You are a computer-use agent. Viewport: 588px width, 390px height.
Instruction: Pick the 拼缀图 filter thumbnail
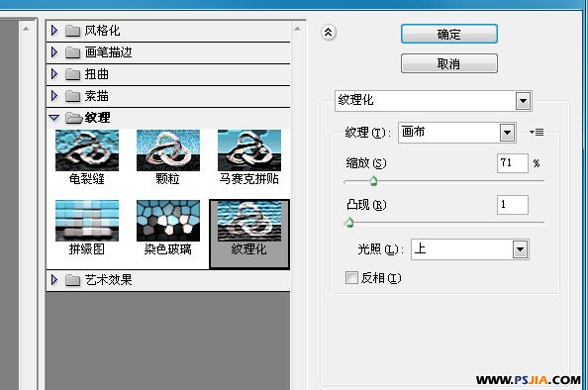(x=87, y=221)
